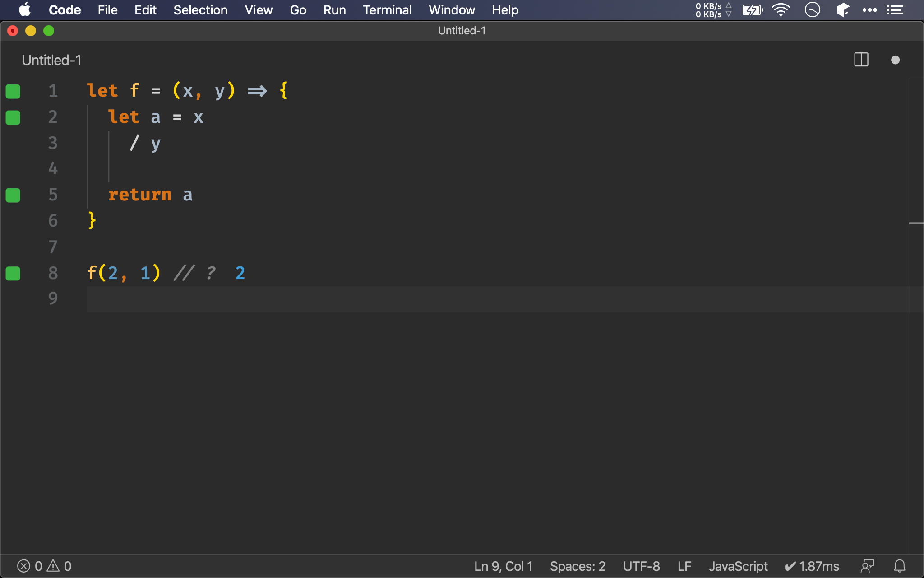Click the split editor icon
This screenshot has width=924, height=578.
click(x=861, y=60)
